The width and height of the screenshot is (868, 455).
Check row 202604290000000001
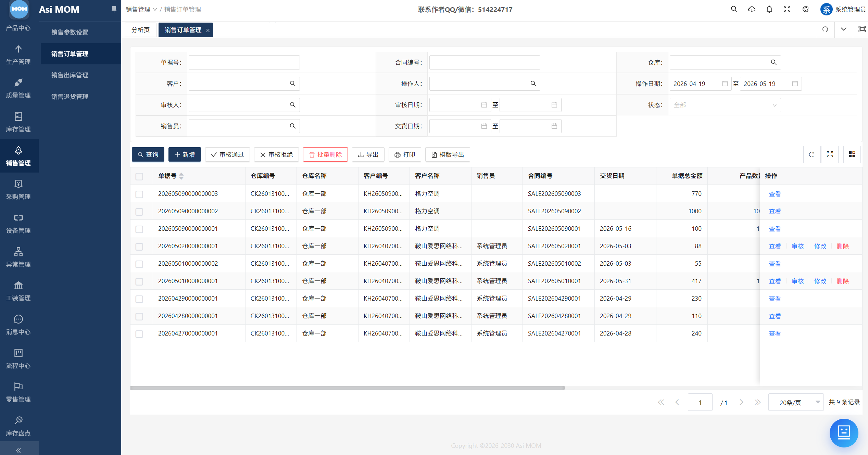(139, 299)
